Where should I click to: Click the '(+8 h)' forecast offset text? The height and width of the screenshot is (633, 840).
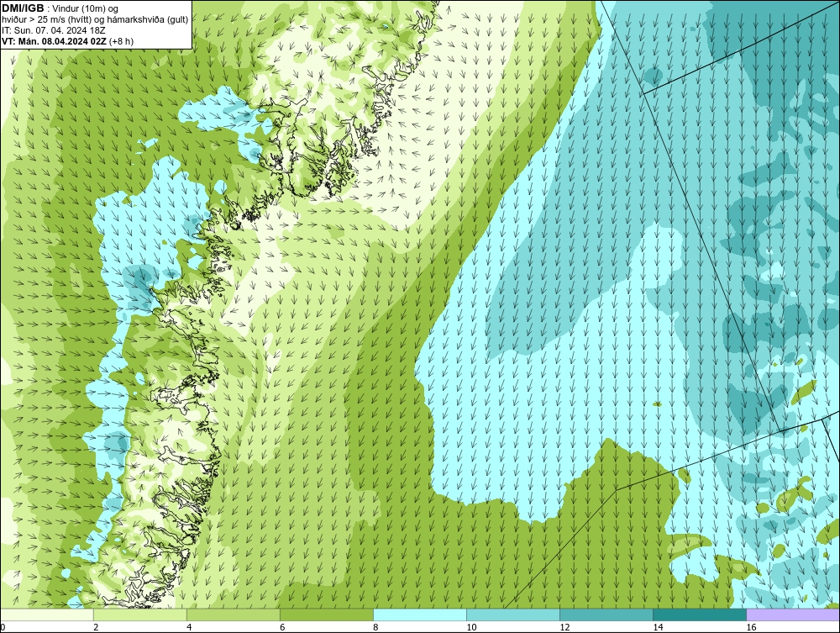[x=122, y=41]
